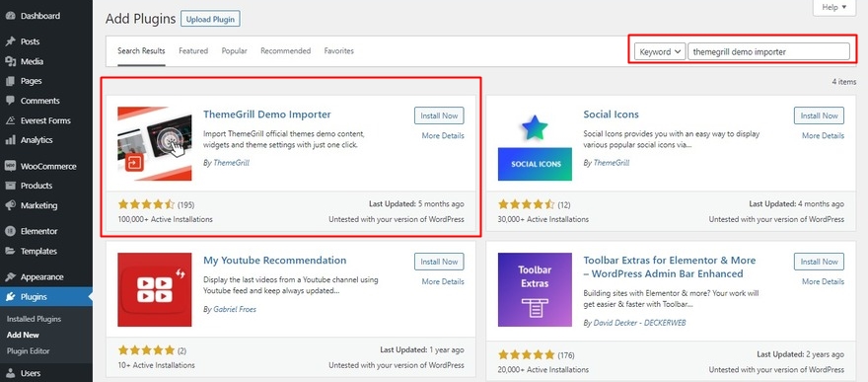868x382 pixels.
Task: Click the Toolbar Extras five-star rating
Action: (527, 355)
